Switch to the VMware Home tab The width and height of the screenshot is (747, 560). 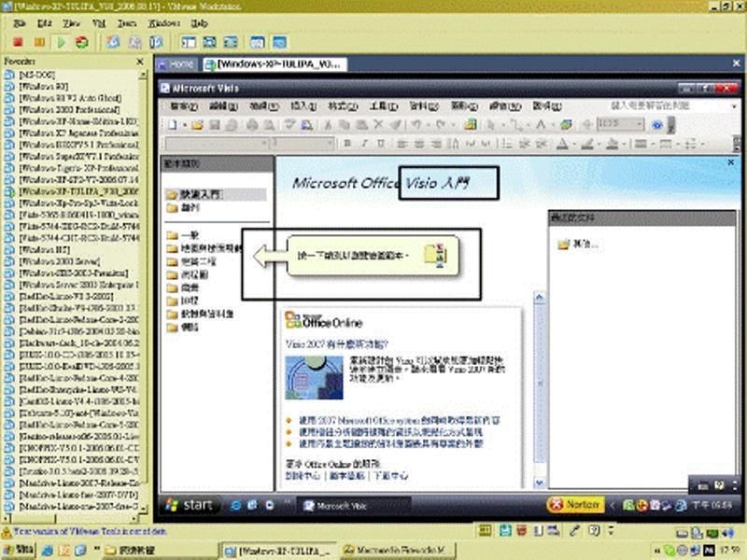(176, 64)
